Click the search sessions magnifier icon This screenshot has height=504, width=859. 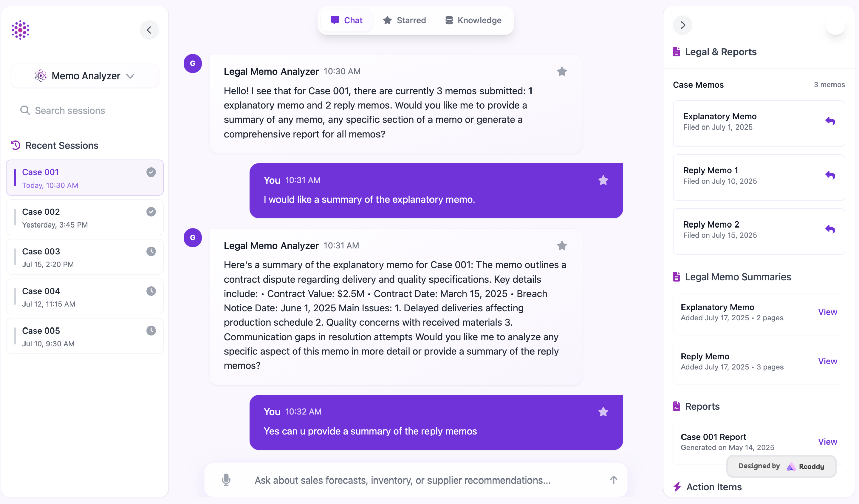pos(25,110)
